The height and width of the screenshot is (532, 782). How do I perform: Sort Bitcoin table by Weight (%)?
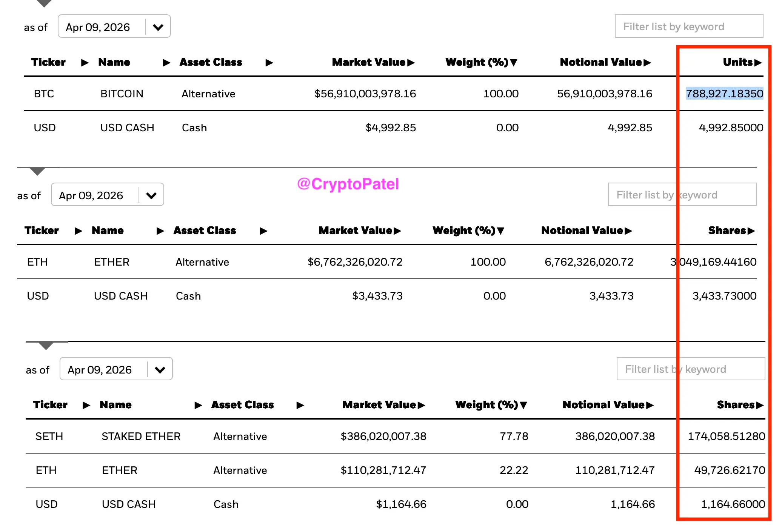(481, 62)
